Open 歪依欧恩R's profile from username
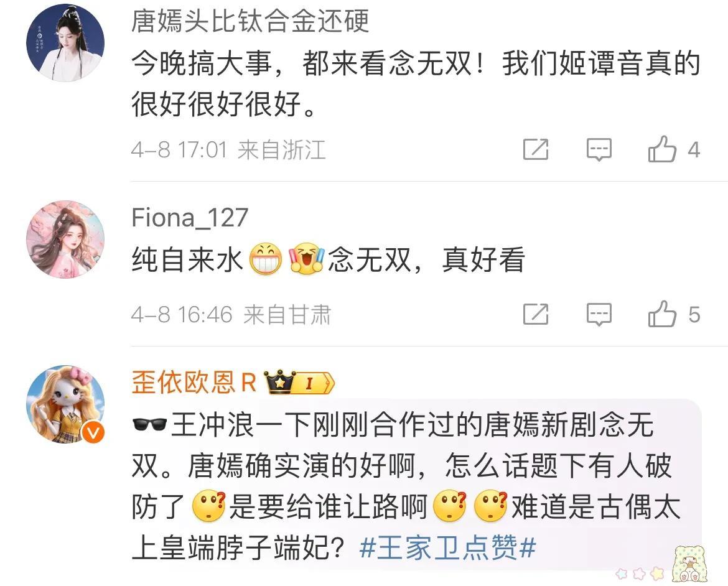Screen dimensions: 728x586 (x=194, y=382)
